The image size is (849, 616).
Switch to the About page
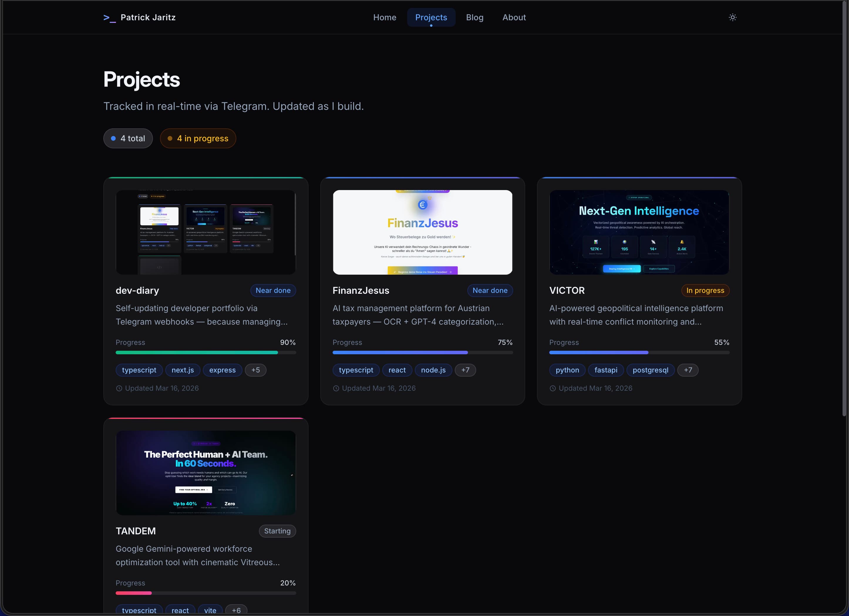click(514, 17)
